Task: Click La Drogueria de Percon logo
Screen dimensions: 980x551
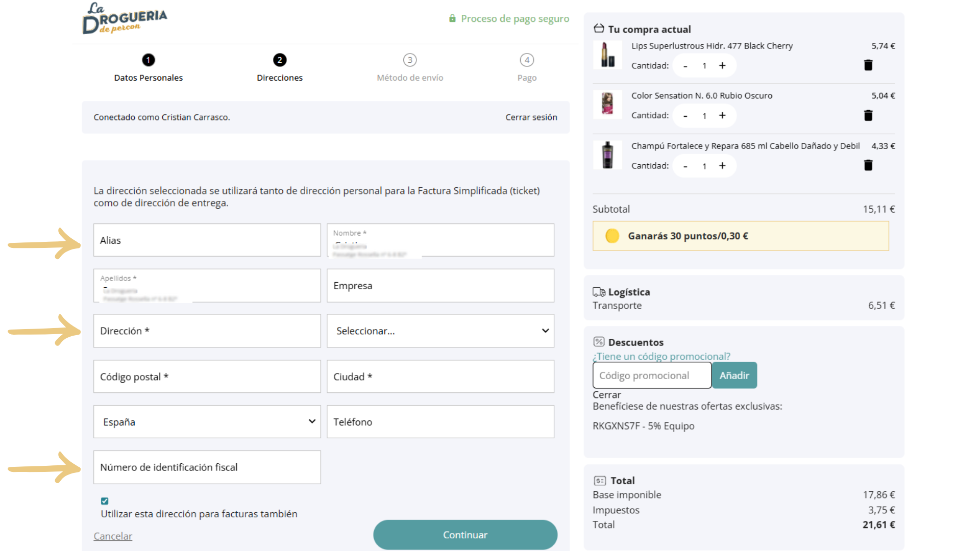Action: point(124,19)
